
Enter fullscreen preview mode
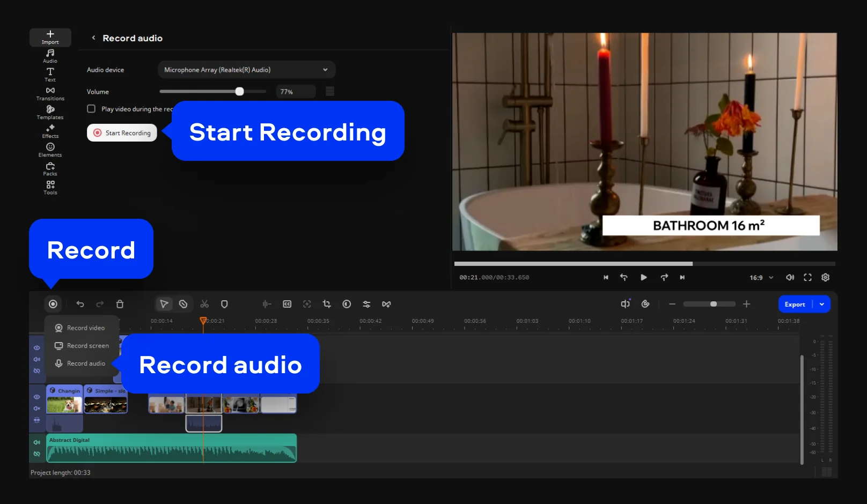click(807, 277)
